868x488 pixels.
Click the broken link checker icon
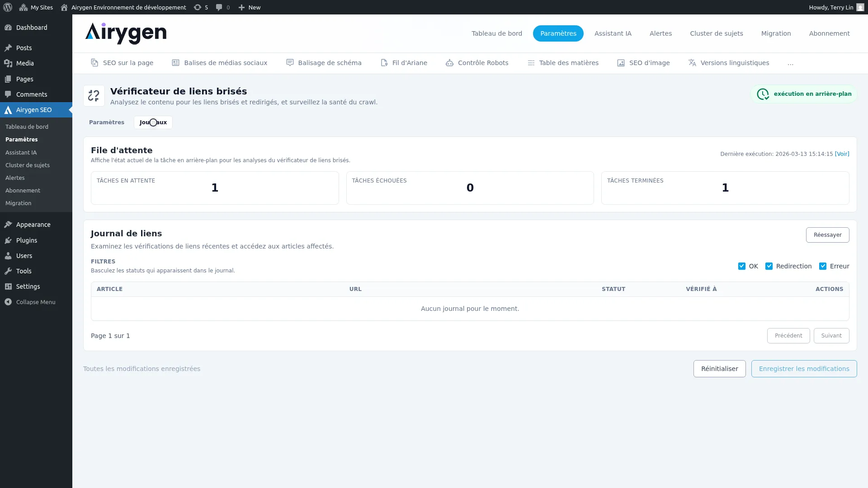pos(94,96)
